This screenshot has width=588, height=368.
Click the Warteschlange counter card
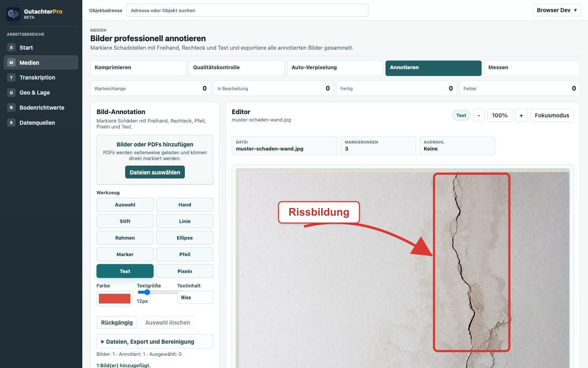[150, 88]
